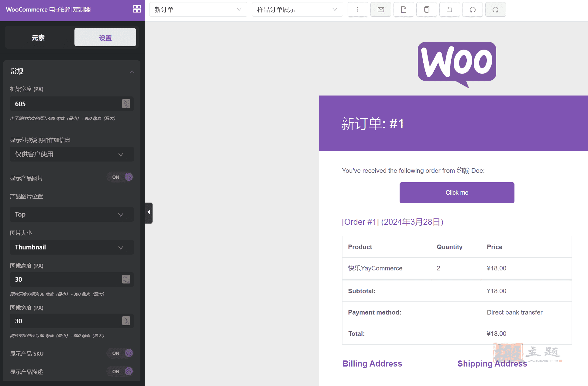Click the Direct bank transfer value
The width and height of the screenshot is (588, 386).
coord(514,312)
